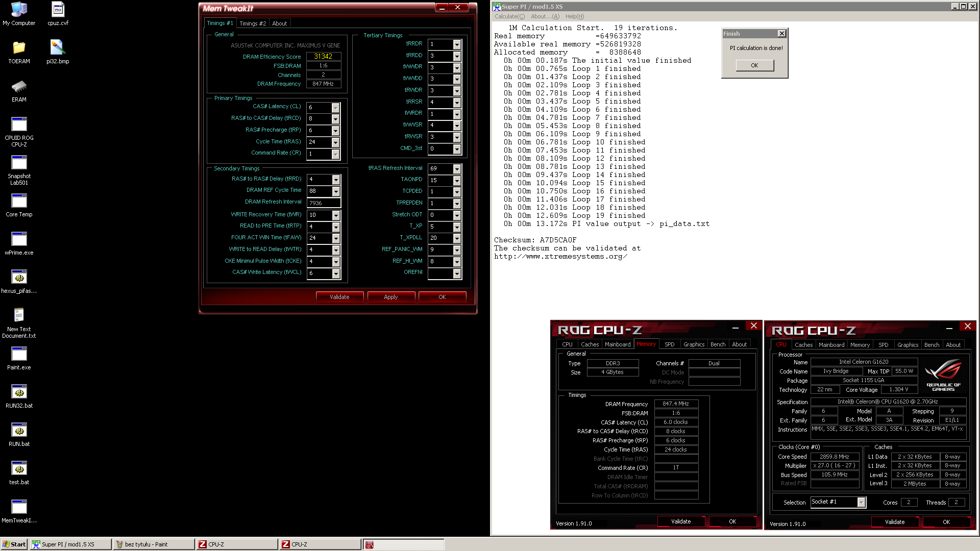Screen dimensions: 980x551
Task: Click red MemTweakIt taskbar icon
Action: (x=370, y=544)
